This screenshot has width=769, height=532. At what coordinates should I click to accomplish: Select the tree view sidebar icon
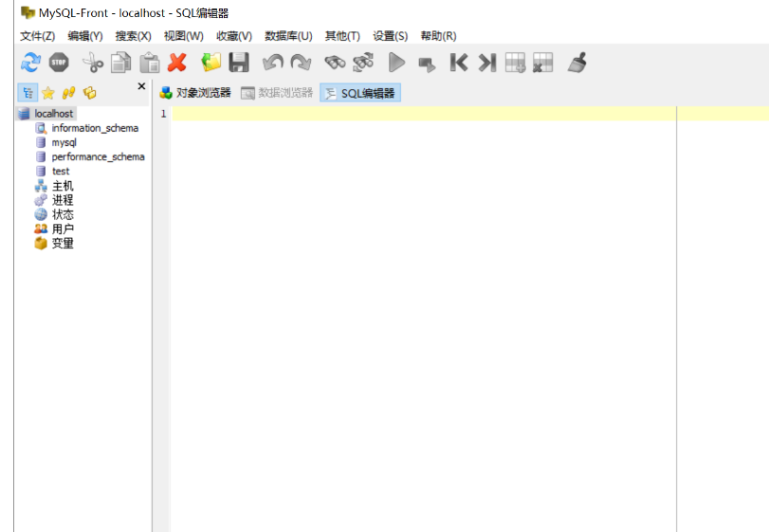coord(27,93)
